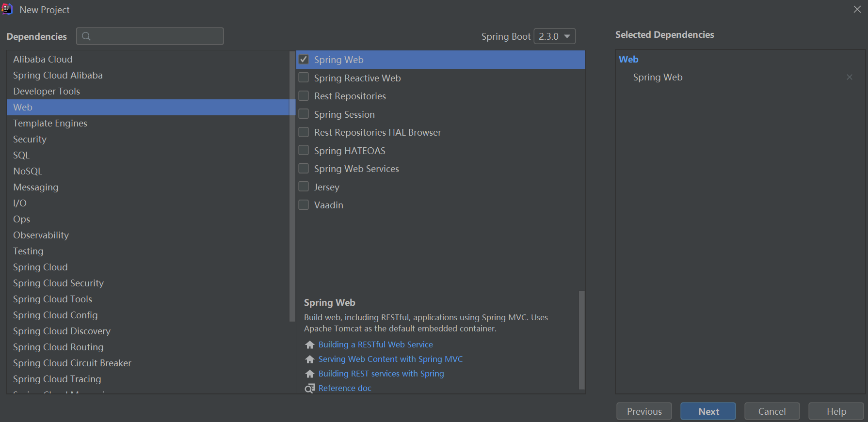Select Spring Cloud Tracing category
Screen dimensions: 868x422
click(148, 379)
